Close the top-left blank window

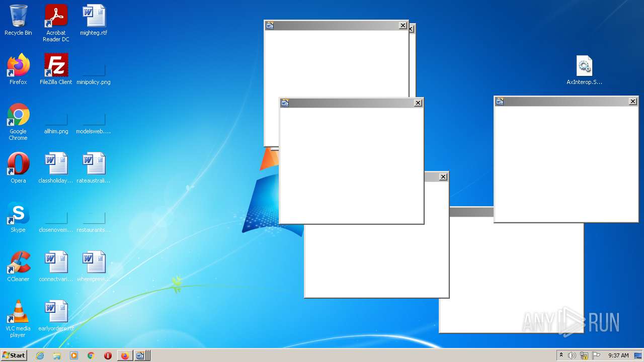click(x=403, y=26)
